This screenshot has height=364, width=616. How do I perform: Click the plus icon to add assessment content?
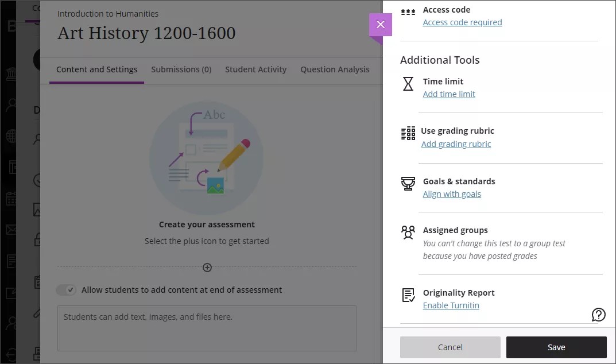pyautogui.click(x=207, y=268)
